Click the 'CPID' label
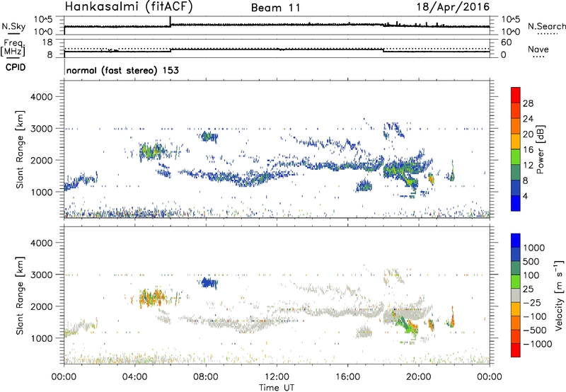 (16, 67)
